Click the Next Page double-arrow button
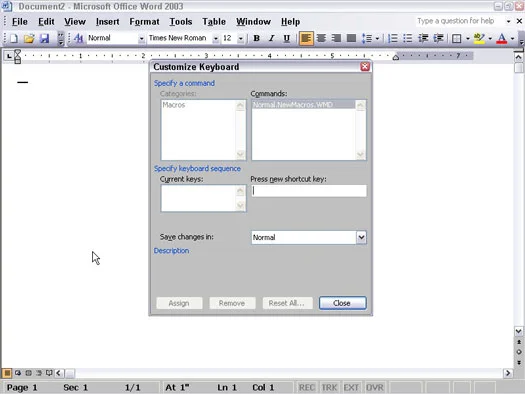 (519, 363)
